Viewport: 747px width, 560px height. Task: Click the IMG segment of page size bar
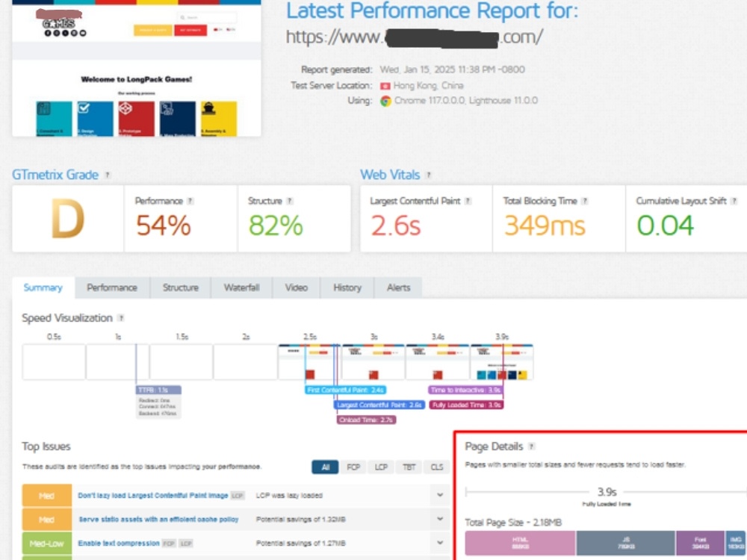point(736,544)
